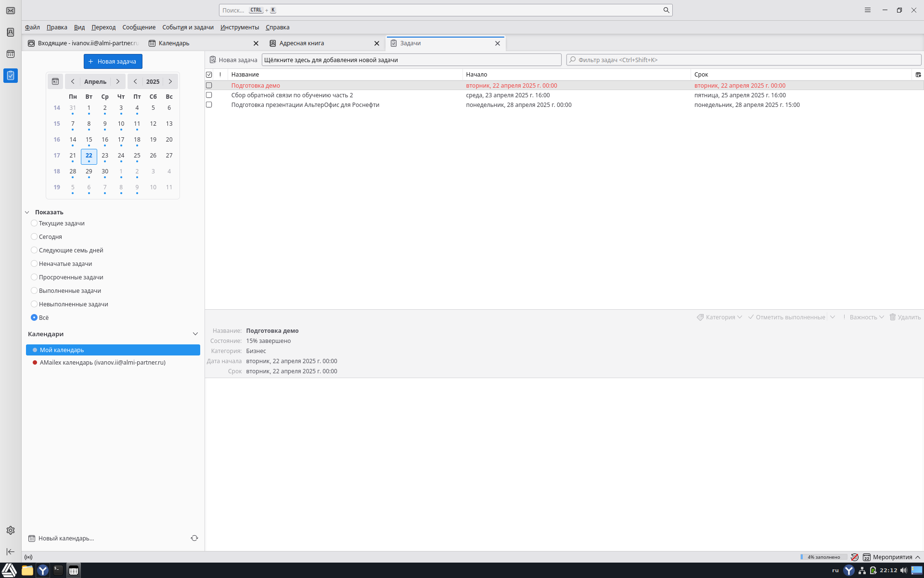924x578 pixels.
Task: Open the 'Файл' menu
Action: point(32,27)
